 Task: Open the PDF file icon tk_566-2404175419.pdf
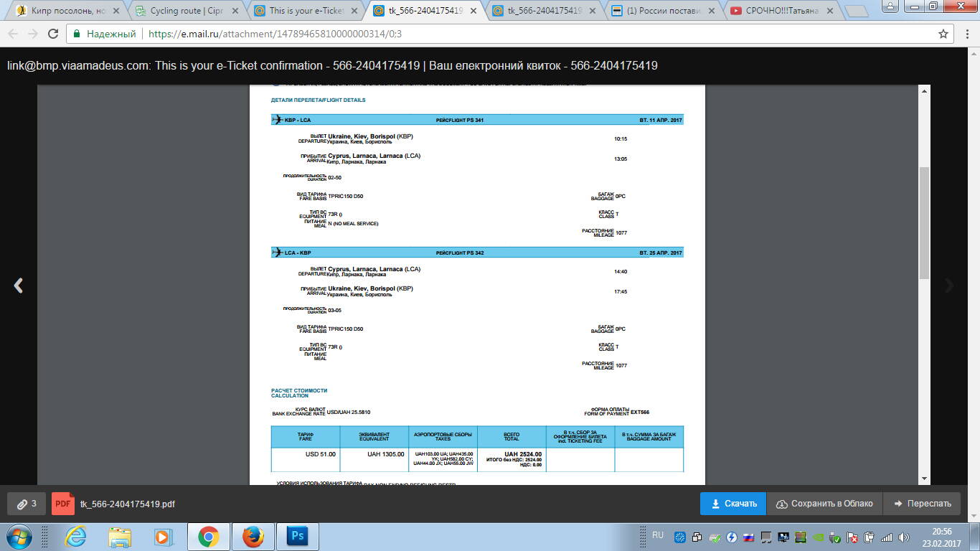pos(63,504)
